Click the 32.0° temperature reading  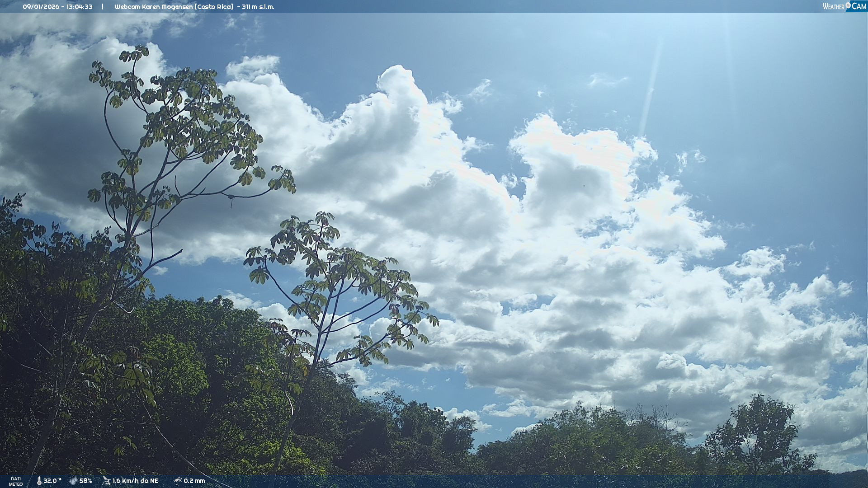[x=52, y=481]
